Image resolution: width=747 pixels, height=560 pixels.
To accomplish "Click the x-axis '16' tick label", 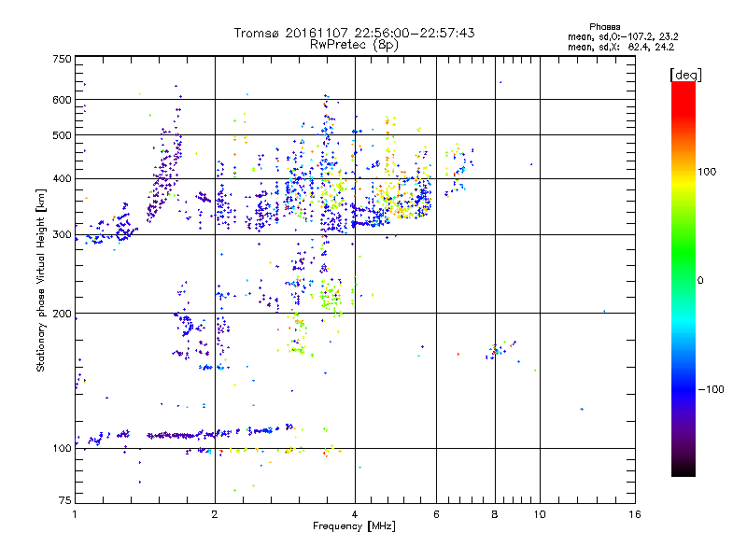I will 635,514.
